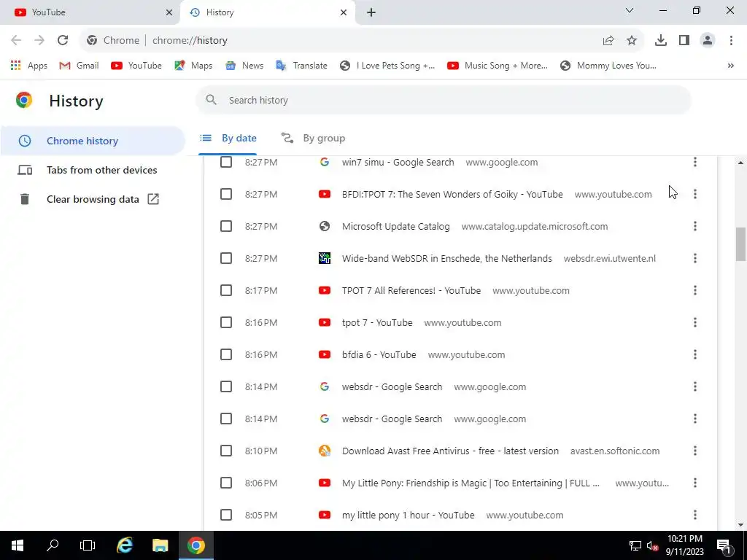Open the BFDI:TPOT 7 Seven Wonders link

click(x=452, y=194)
